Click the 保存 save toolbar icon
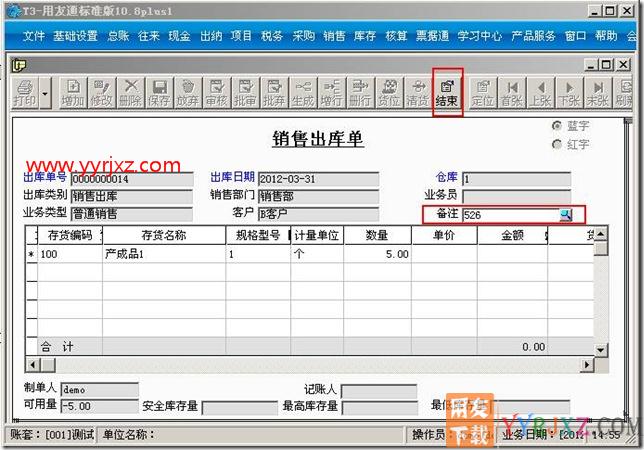Image resolution: width=644 pixels, height=450 pixels. point(159,93)
